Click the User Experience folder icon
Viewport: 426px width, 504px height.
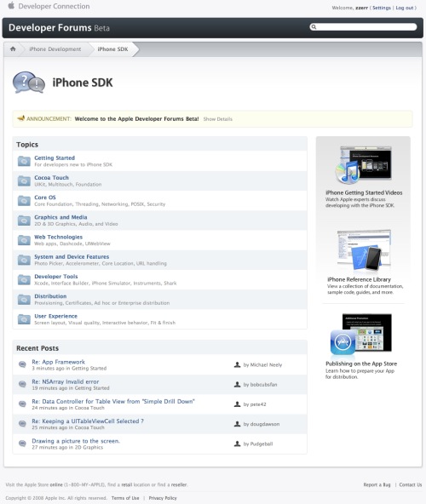(24, 319)
